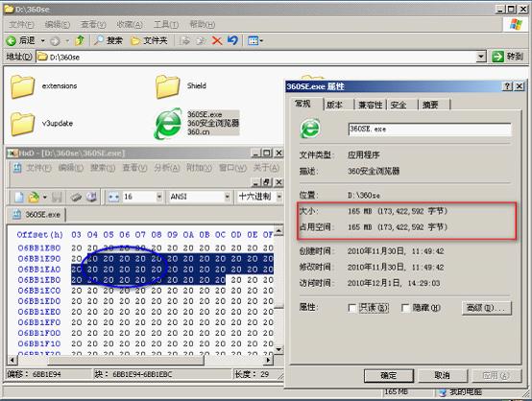Toggle the Folders (文件夹) pane
532x401 pixels.
(149, 40)
